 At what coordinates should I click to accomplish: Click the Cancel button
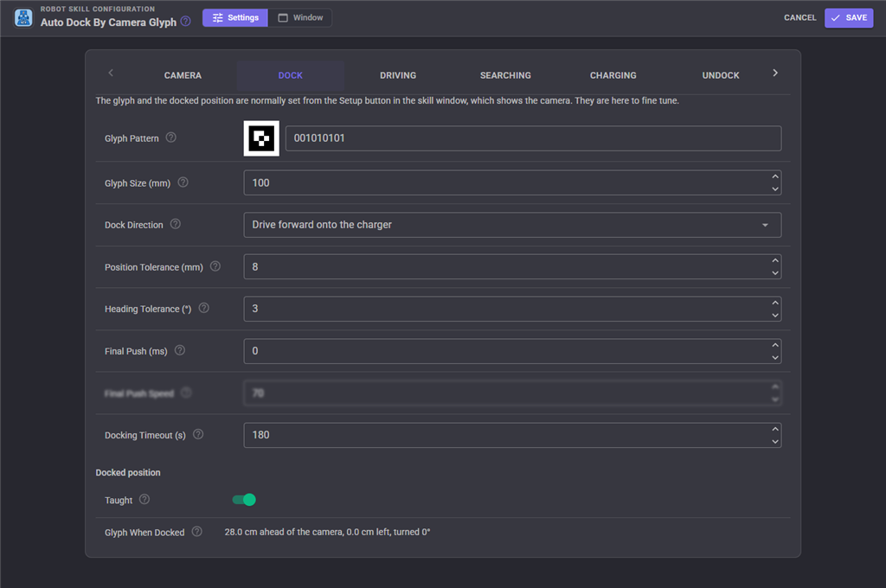click(800, 18)
